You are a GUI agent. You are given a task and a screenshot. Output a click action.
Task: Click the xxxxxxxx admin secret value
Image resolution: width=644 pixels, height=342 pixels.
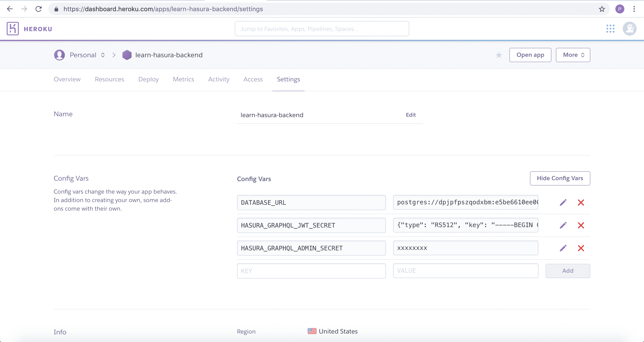(466, 248)
